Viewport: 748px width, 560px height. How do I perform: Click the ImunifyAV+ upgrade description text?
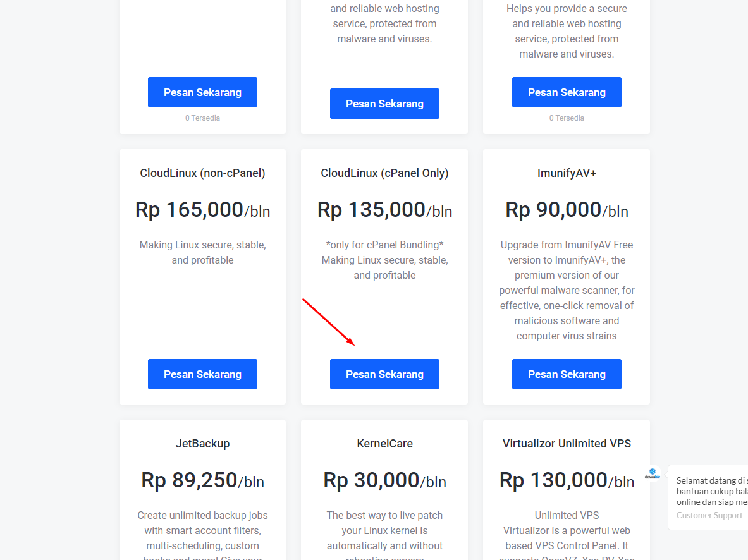(x=567, y=290)
